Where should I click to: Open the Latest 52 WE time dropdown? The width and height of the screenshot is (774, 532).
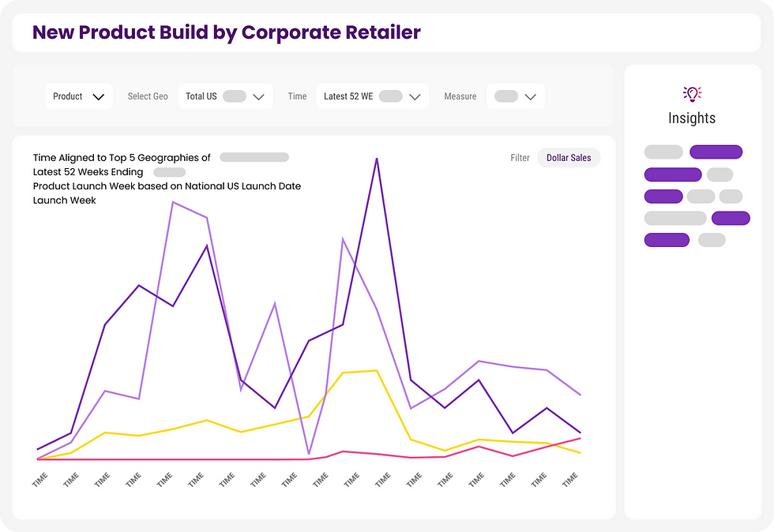point(373,96)
